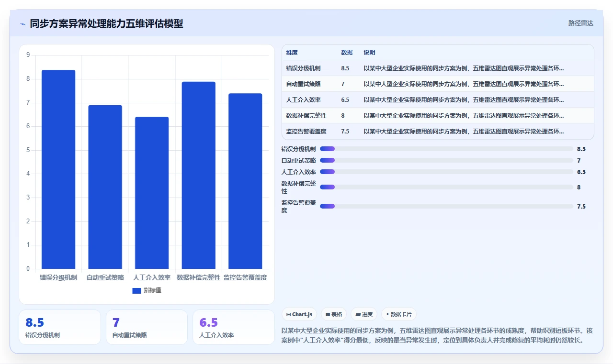The image size is (613, 364).
Task: Click the 错误分级机制 progress bar
Action: click(446, 149)
